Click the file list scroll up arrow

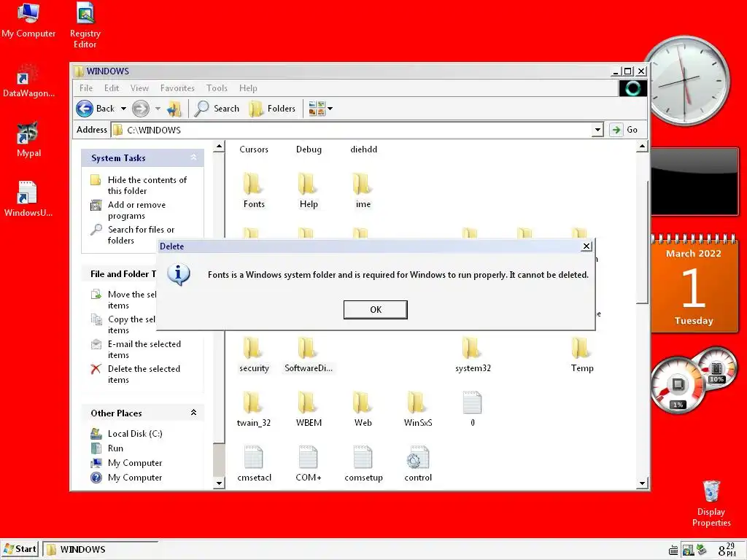click(642, 147)
